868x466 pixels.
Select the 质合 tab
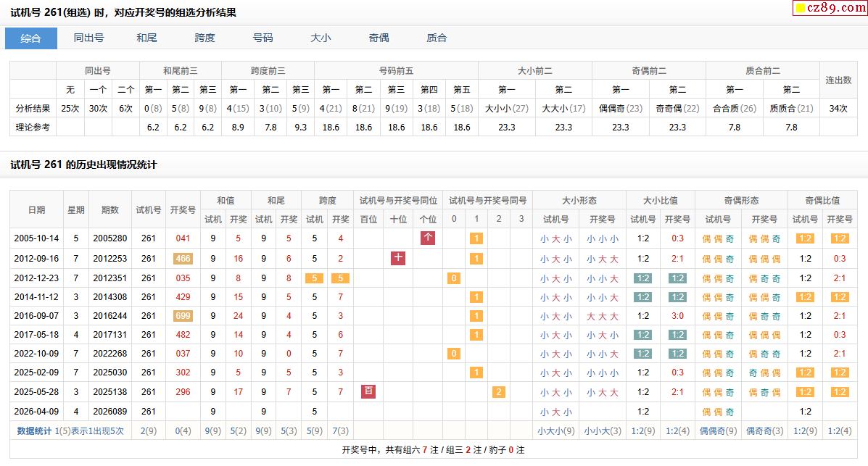pyautogui.click(x=437, y=38)
